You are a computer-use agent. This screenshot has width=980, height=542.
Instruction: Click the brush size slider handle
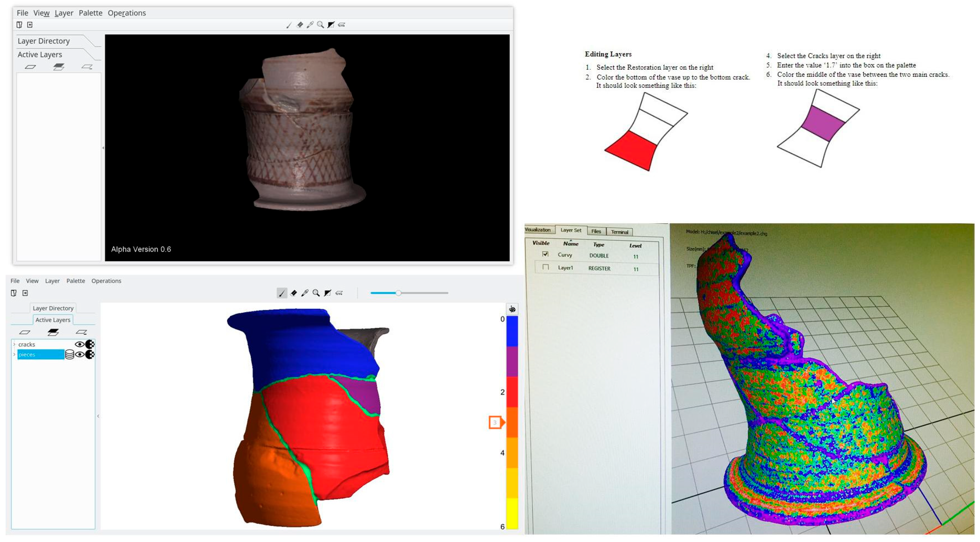[398, 293]
